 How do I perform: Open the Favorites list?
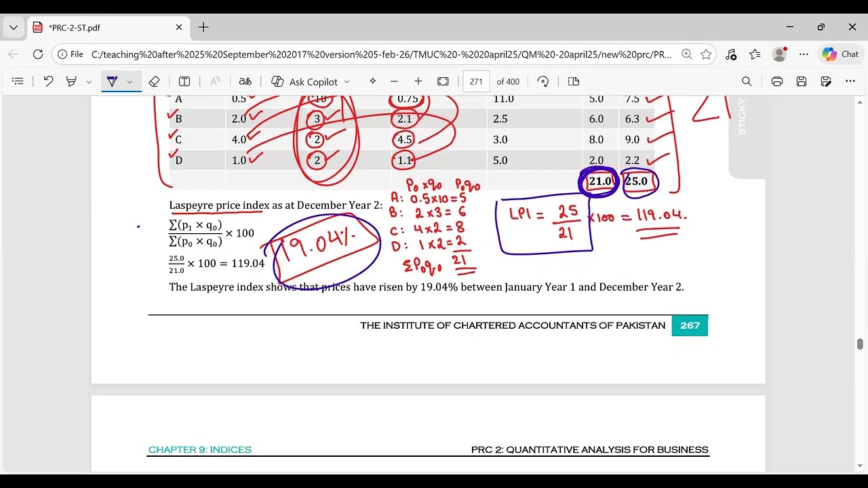[755, 54]
